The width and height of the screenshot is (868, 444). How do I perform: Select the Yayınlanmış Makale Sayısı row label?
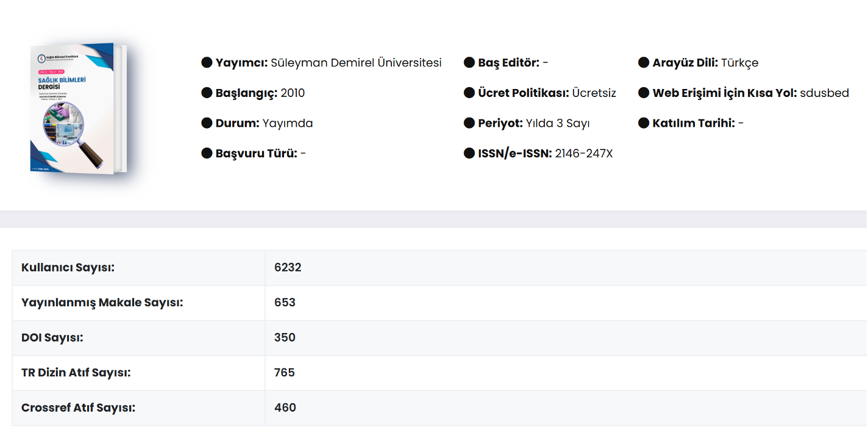[102, 303]
